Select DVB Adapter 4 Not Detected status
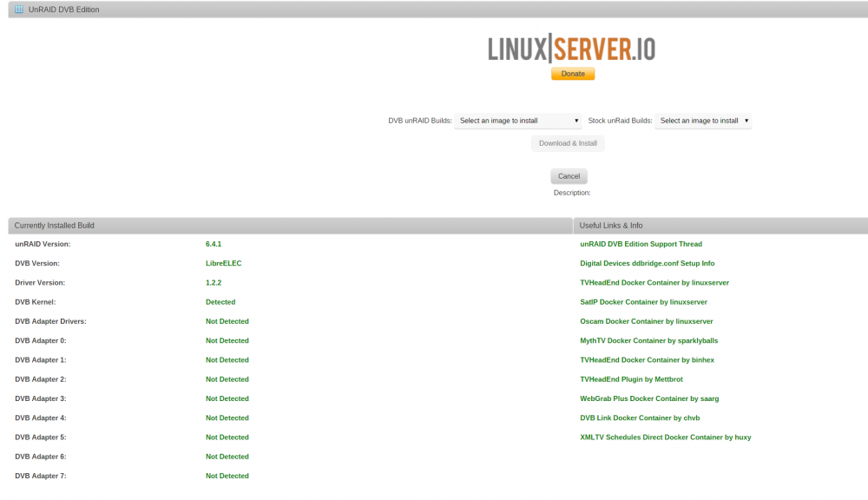Viewport: 868px width, 500px height. click(227, 418)
